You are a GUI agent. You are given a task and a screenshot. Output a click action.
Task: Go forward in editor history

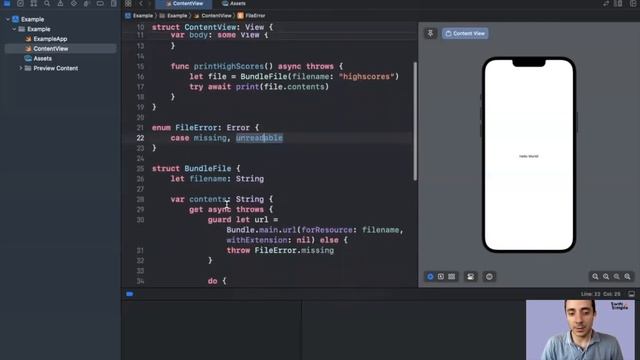[150, 3]
